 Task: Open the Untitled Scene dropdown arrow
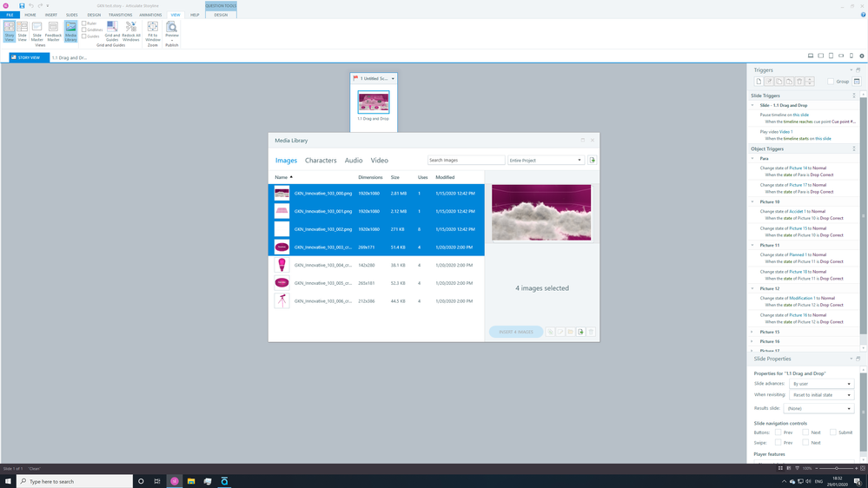tap(393, 78)
